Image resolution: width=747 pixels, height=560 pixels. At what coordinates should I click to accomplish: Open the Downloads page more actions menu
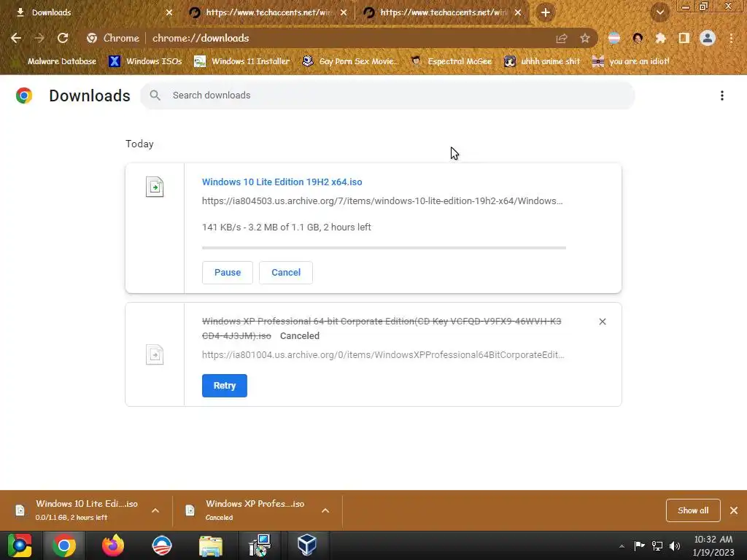pyautogui.click(x=721, y=96)
